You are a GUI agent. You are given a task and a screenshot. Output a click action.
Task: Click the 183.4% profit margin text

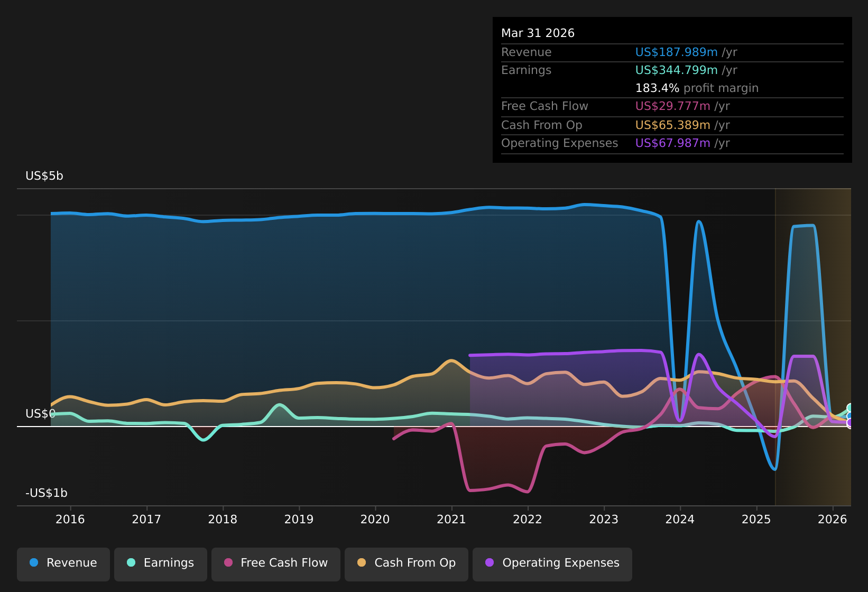pyautogui.click(x=697, y=88)
